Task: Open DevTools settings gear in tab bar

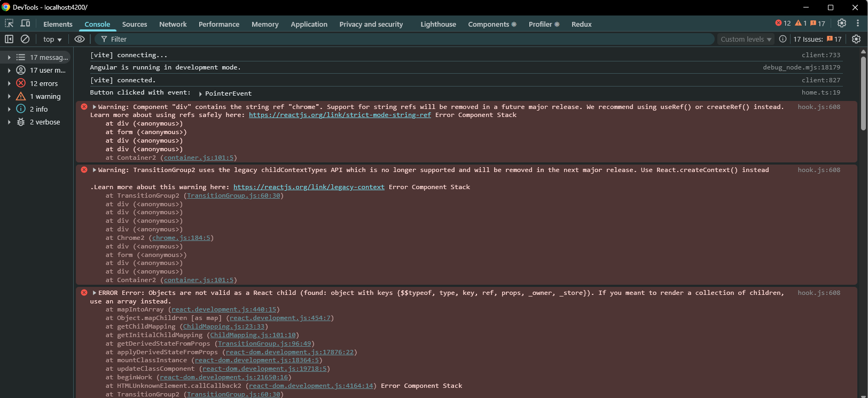Action: click(842, 24)
